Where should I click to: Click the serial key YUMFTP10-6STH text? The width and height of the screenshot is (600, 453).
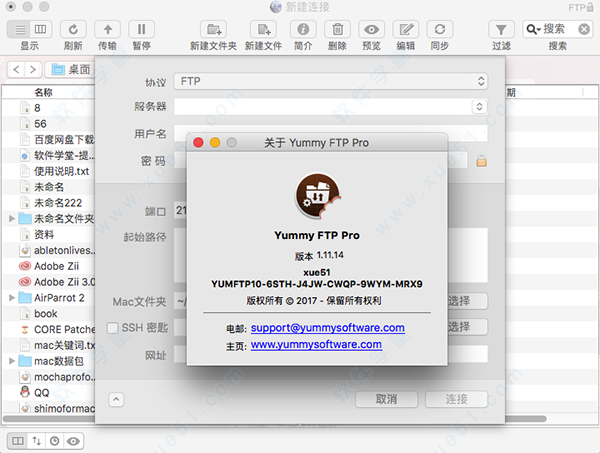(317, 284)
